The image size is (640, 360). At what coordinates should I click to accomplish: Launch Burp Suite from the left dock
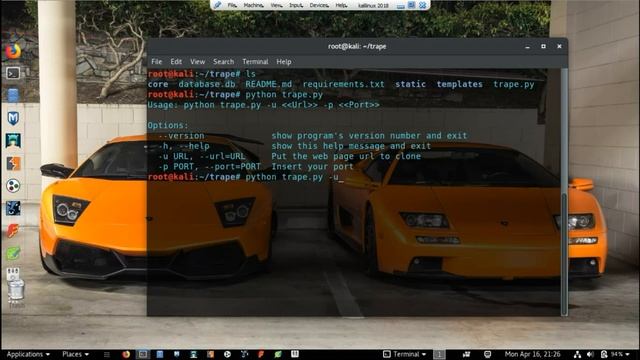13,164
